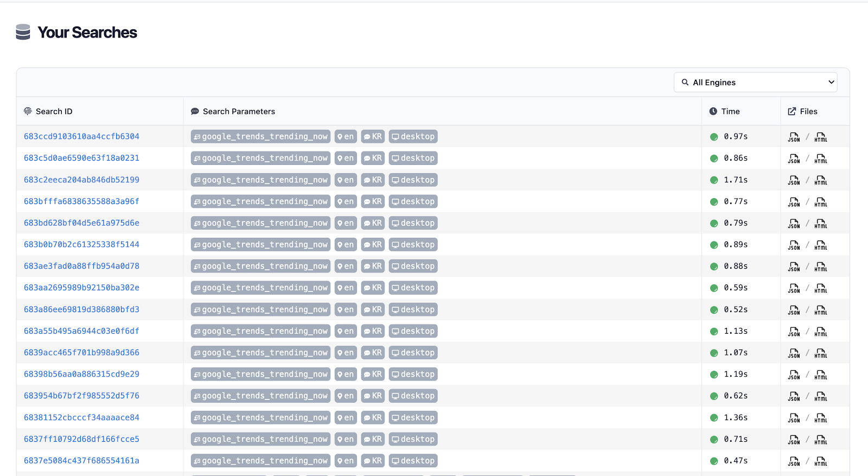Open HTML file for search 683a86ee69819d386880bfd3
The width and height of the screenshot is (868, 476).
coord(821,310)
